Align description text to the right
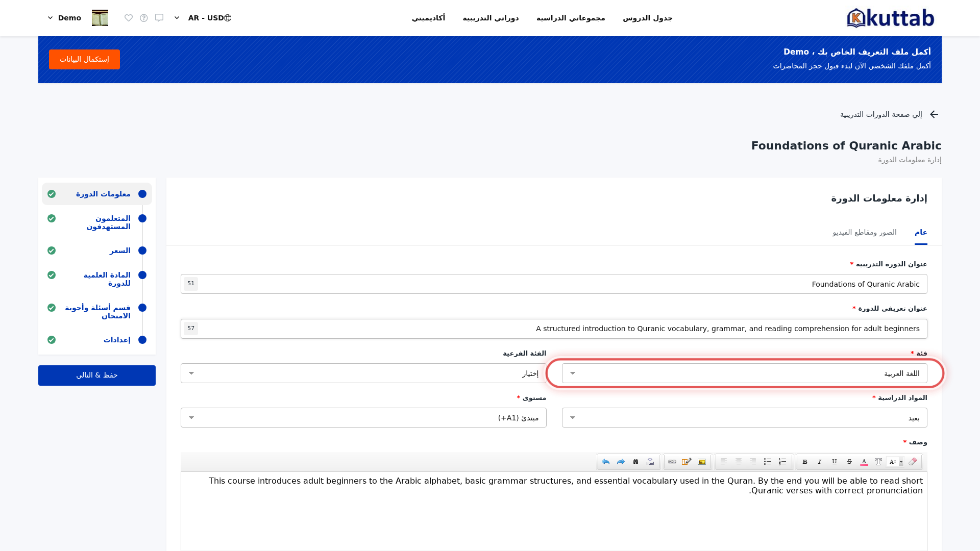This screenshot has width=980, height=551. [x=753, y=462]
